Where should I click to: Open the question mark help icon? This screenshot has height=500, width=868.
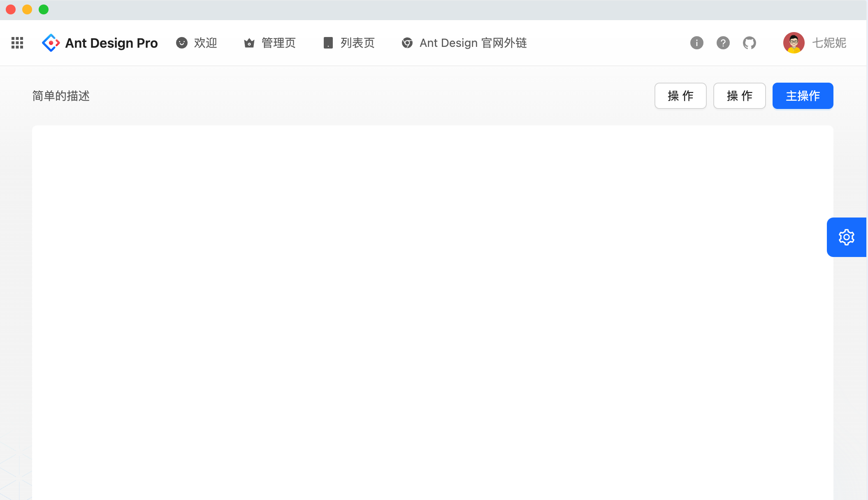[x=723, y=43]
